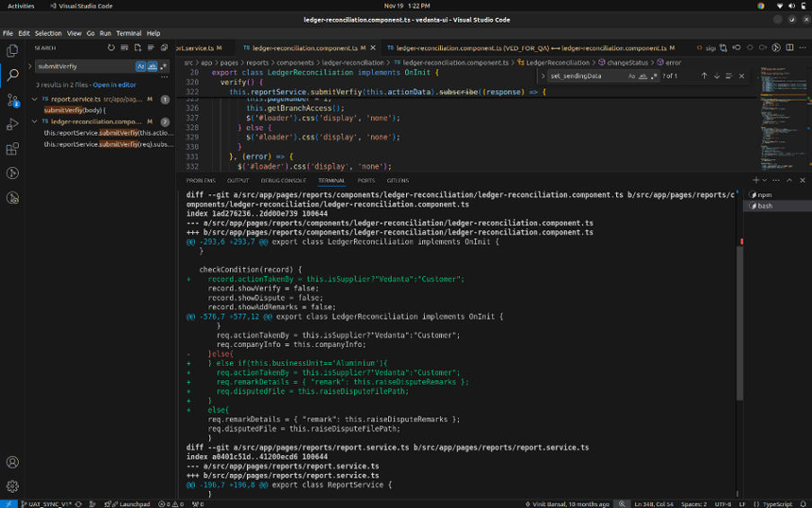Switch to the Problems panel tab
The image size is (812, 508).
(x=200, y=181)
